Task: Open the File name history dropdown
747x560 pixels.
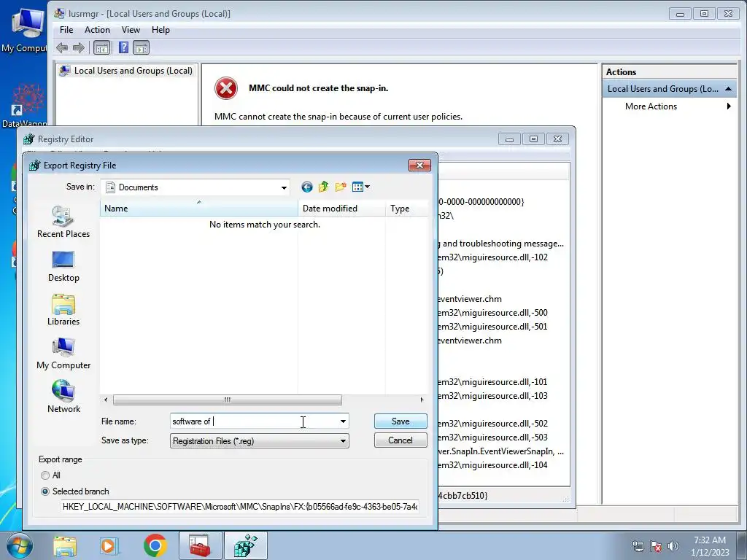Action: pyautogui.click(x=343, y=421)
